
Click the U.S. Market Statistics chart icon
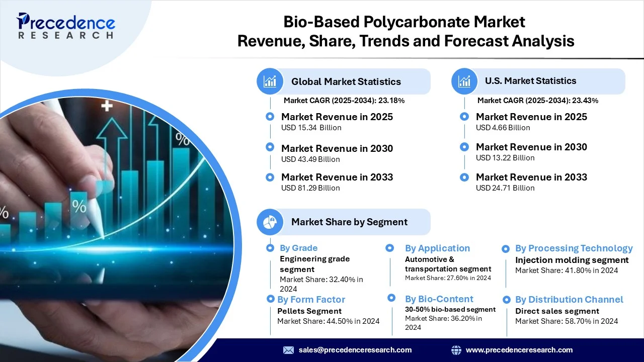pyautogui.click(x=464, y=81)
